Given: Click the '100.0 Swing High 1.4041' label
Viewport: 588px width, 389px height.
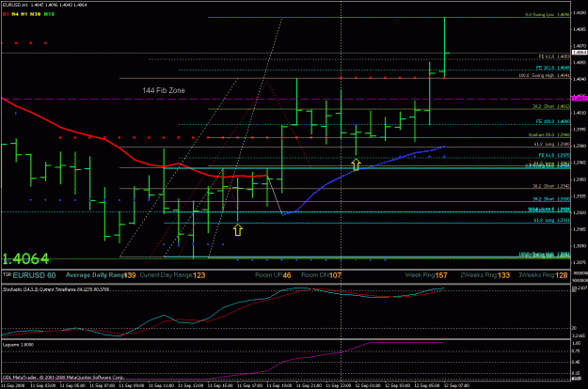Looking at the screenshot, I should [545, 75].
